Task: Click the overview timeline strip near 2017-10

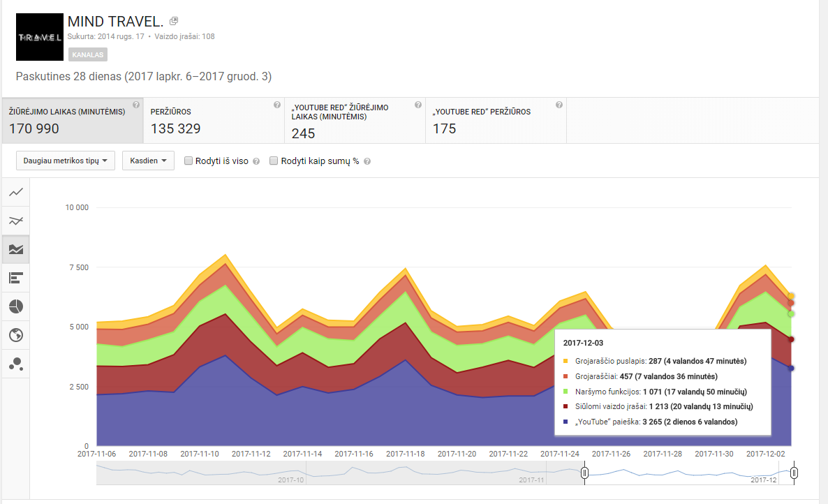Action: point(291,480)
